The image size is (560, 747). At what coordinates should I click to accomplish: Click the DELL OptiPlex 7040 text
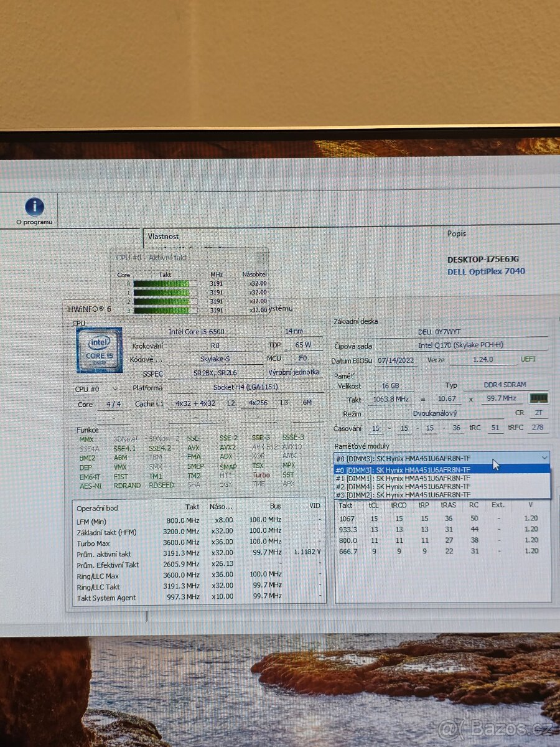(x=487, y=271)
